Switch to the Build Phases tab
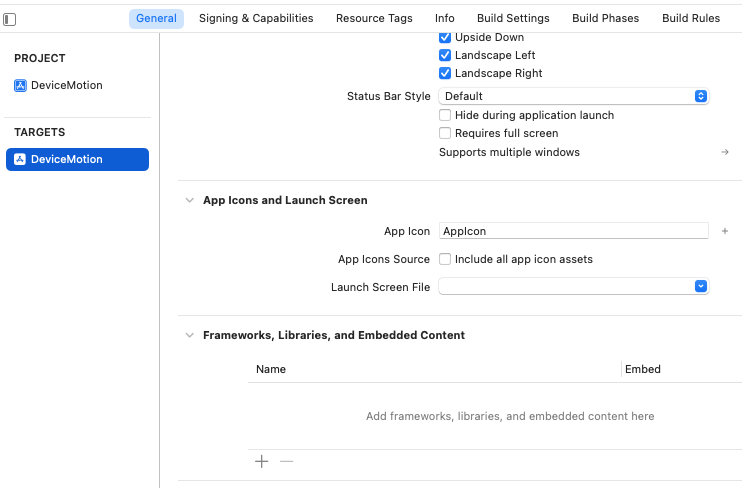The image size is (742, 488). coord(606,19)
